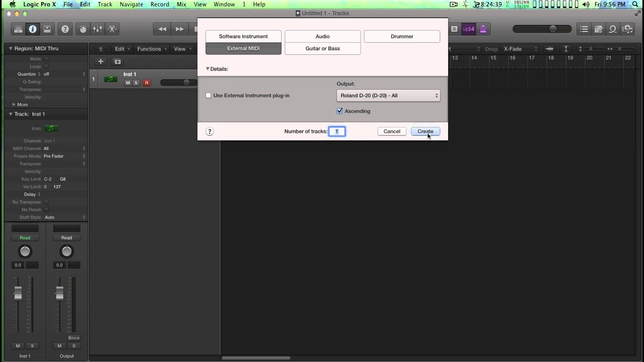Open the Library panel icon
644x362 pixels.
(18, 29)
